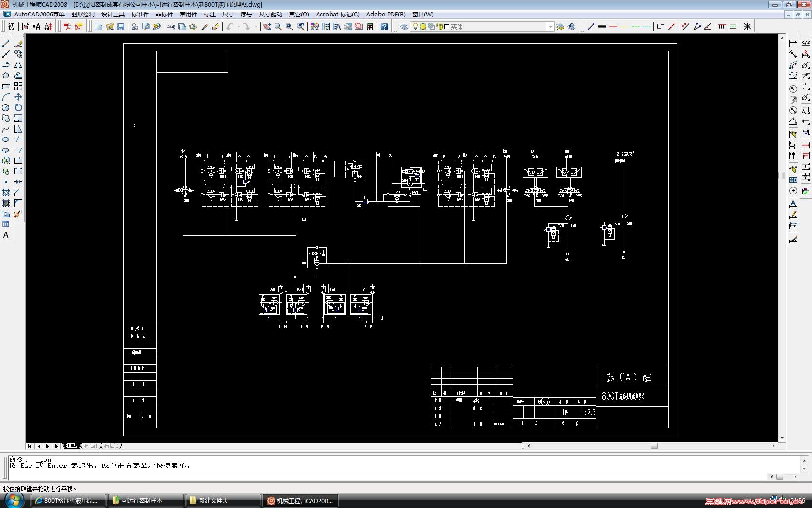Open the 设计工具 menu
812x508 pixels.
(x=113, y=14)
